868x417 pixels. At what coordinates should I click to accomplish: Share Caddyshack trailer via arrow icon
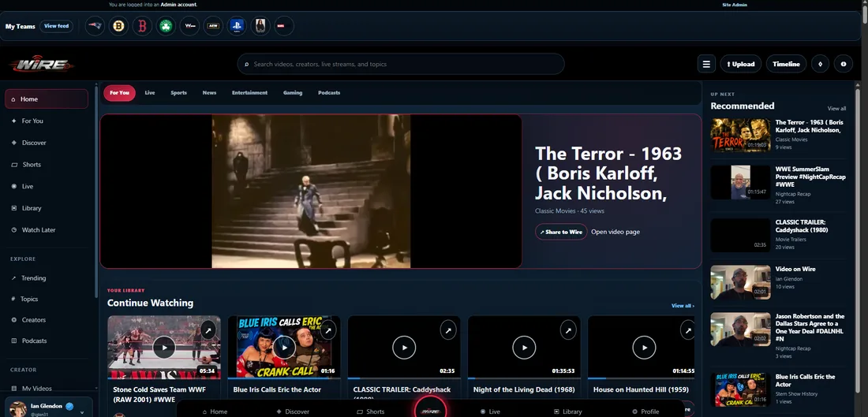click(448, 331)
